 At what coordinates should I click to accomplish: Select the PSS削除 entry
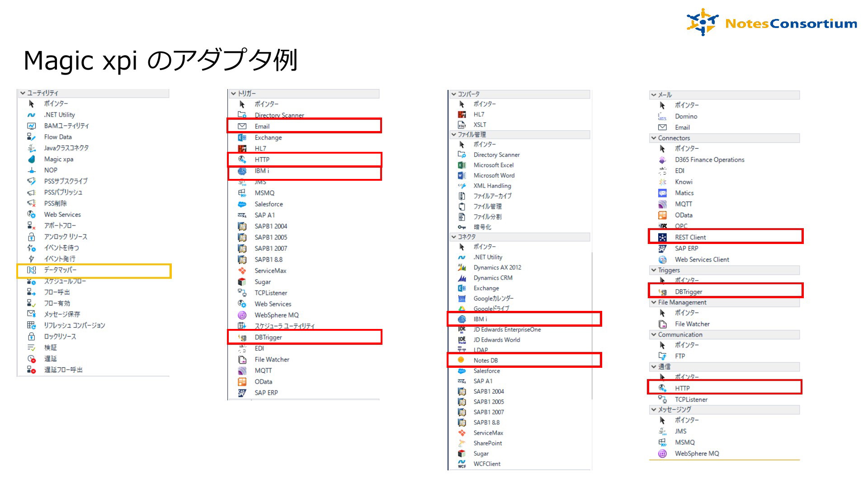pyautogui.click(x=55, y=204)
